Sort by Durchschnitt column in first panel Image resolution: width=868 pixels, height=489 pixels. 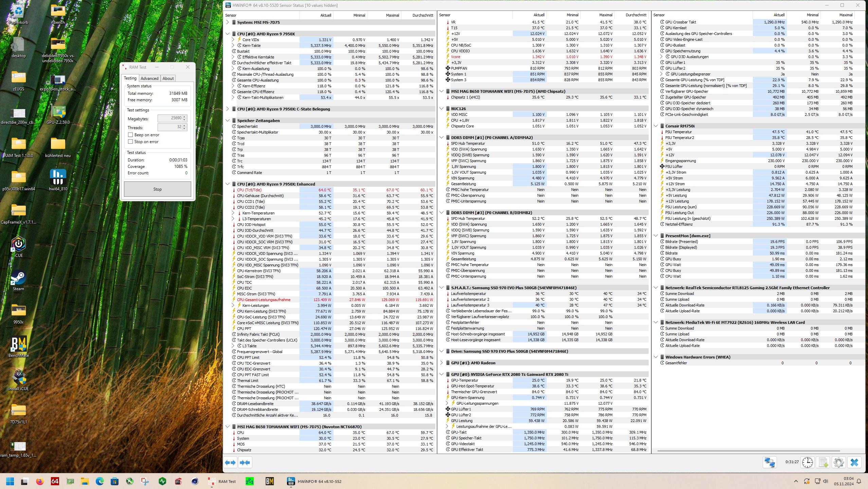[x=418, y=15]
